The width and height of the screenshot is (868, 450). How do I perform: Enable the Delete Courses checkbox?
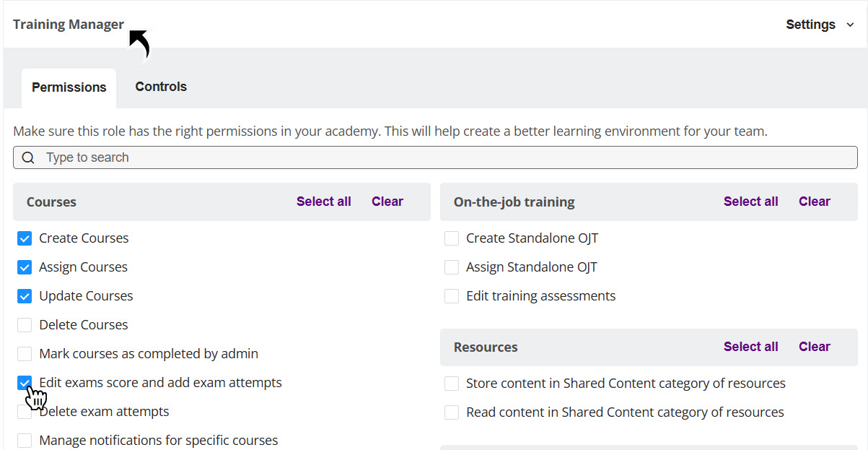point(25,325)
